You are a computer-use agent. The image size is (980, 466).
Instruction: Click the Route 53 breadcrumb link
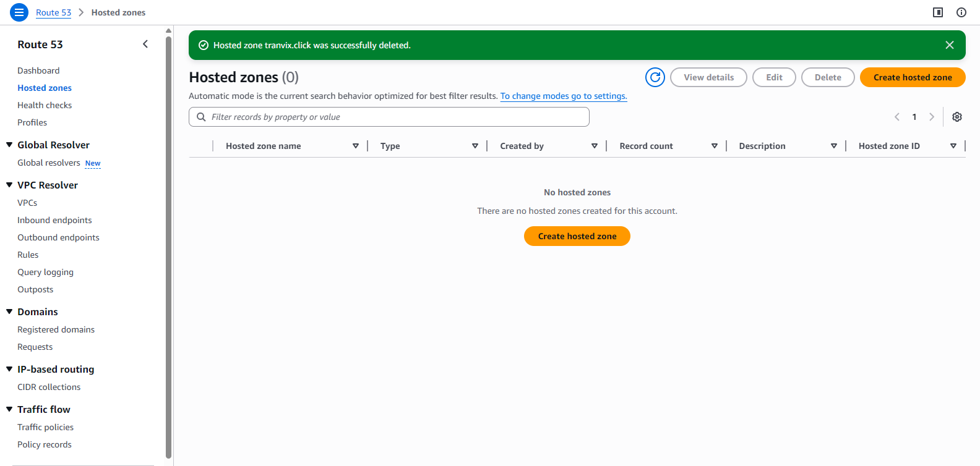[x=53, y=12]
